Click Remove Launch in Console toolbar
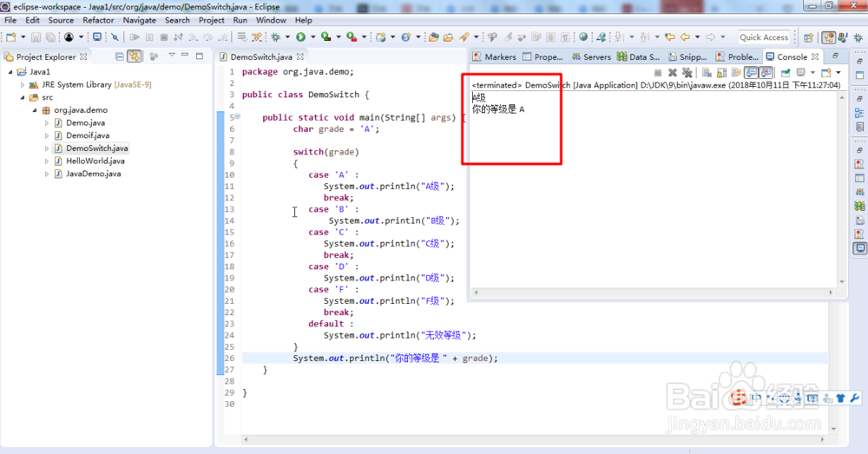 click(x=673, y=73)
